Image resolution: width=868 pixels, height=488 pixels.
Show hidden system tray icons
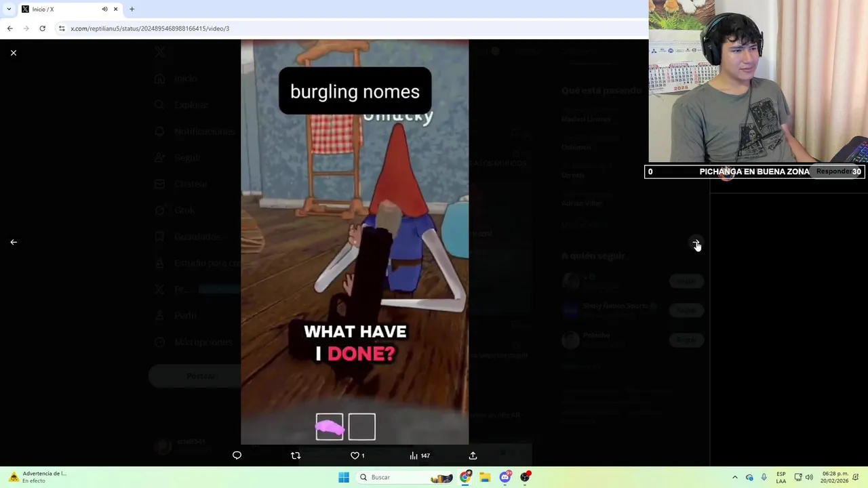click(734, 477)
